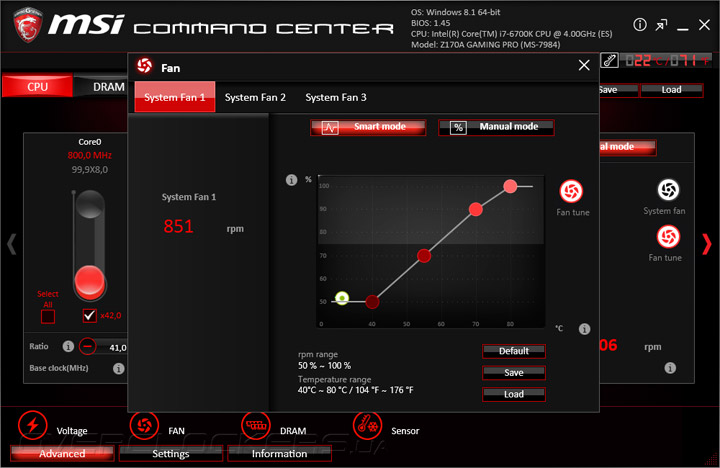The height and width of the screenshot is (468, 720).
Task: Select the System Fan 1 tab
Action: (x=174, y=97)
